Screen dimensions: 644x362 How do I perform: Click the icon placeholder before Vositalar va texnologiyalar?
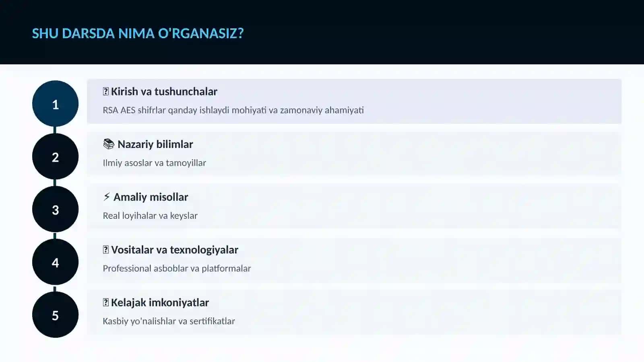pos(106,250)
